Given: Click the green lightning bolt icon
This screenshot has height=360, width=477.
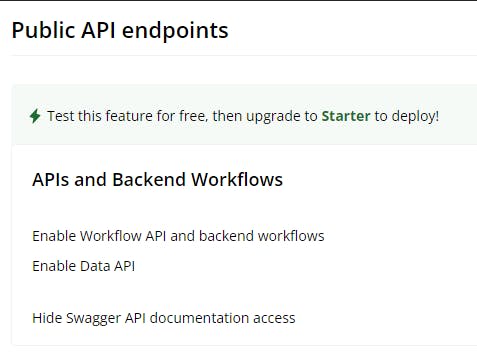Looking at the screenshot, I should [x=35, y=116].
